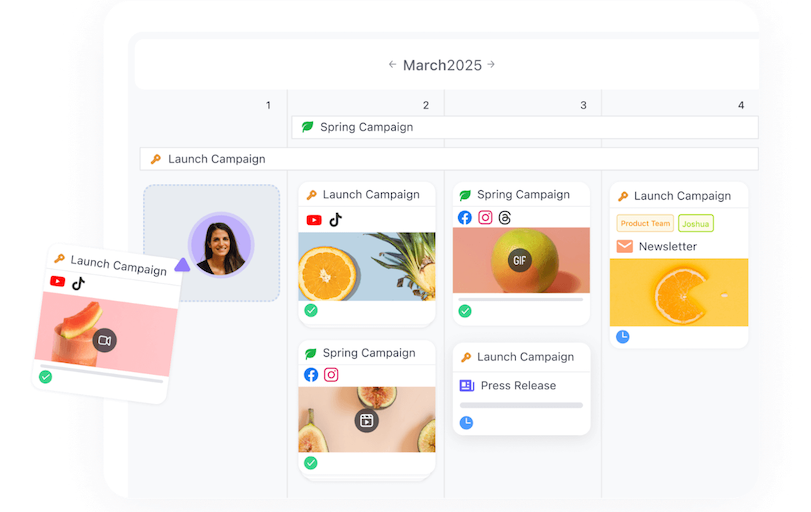Click the green checkmark under the figs post
Image resolution: width=811 pixels, height=512 pixels.
(311, 463)
